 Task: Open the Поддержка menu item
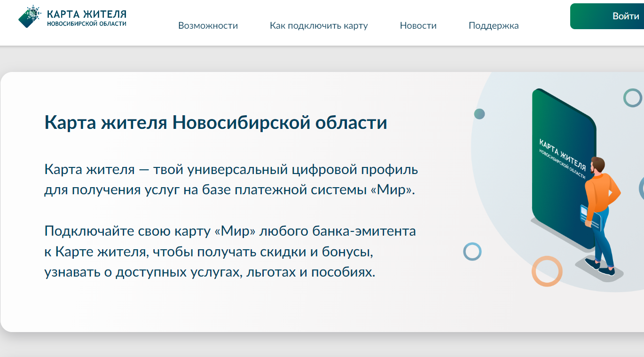click(x=494, y=26)
